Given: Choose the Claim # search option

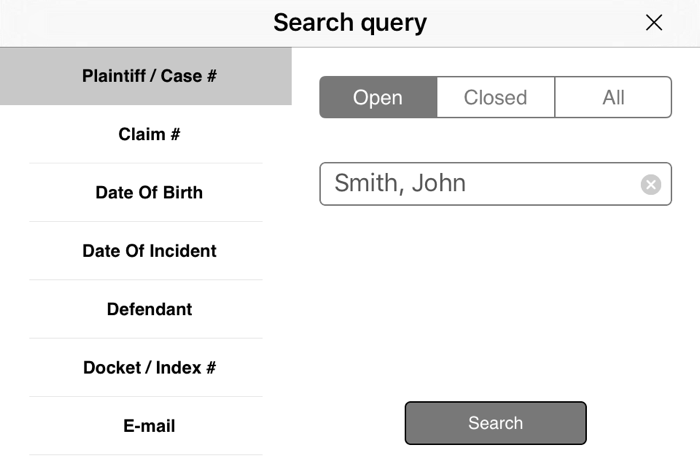Looking at the screenshot, I should [149, 134].
